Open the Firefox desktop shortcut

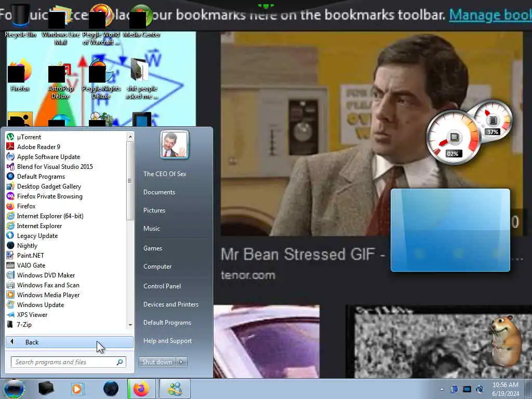[20, 75]
